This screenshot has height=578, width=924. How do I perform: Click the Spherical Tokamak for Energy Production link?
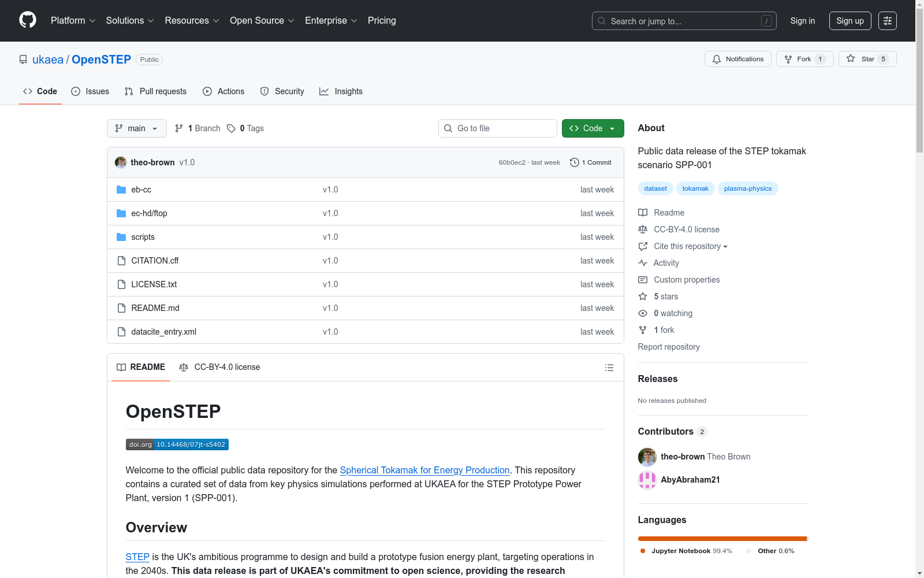(424, 470)
